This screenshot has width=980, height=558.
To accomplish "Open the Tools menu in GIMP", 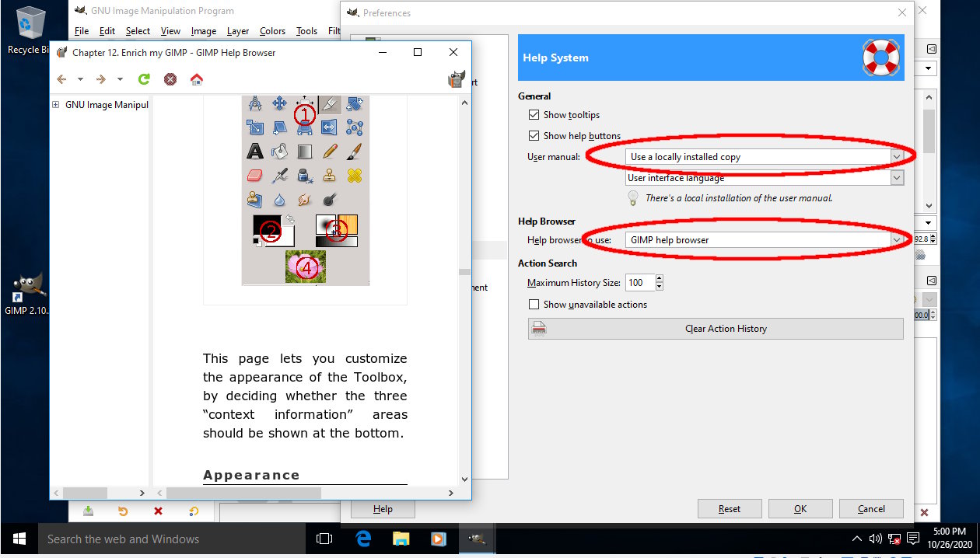I will click(306, 31).
